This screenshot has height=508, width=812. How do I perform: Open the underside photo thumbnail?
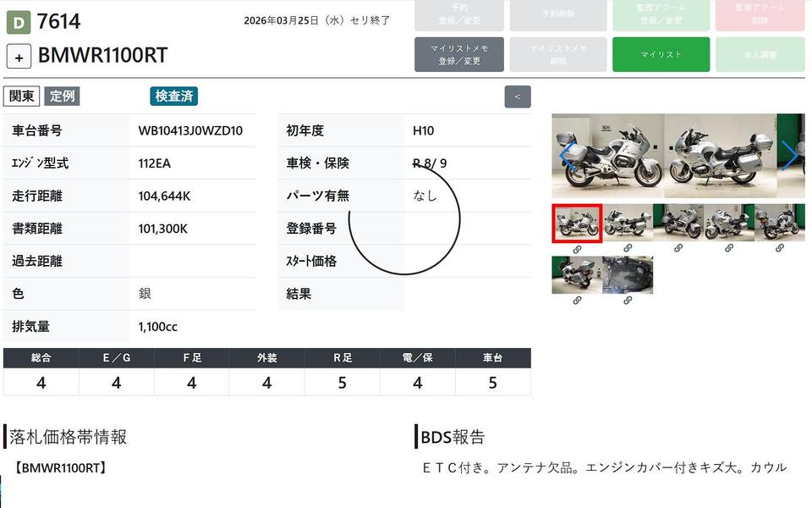coord(628,275)
